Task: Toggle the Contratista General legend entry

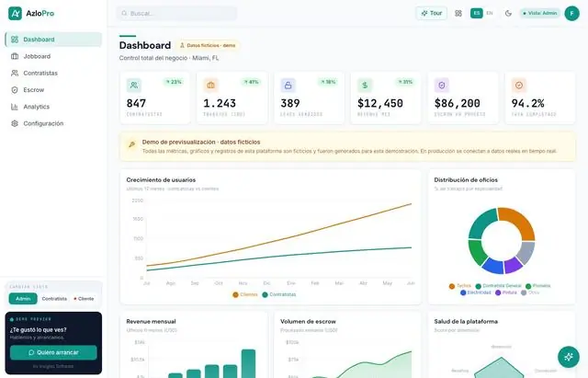Action: point(498,286)
